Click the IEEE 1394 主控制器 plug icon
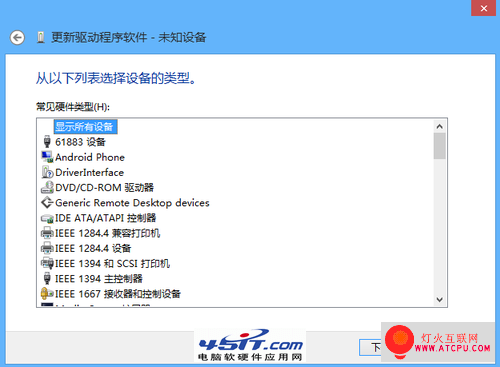Viewport: 500px width, 367px height. coord(47,278)
